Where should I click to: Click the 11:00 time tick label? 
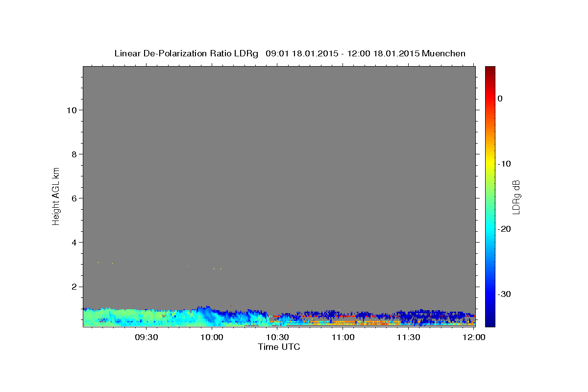pyautogui.click(x=343, y=337)
